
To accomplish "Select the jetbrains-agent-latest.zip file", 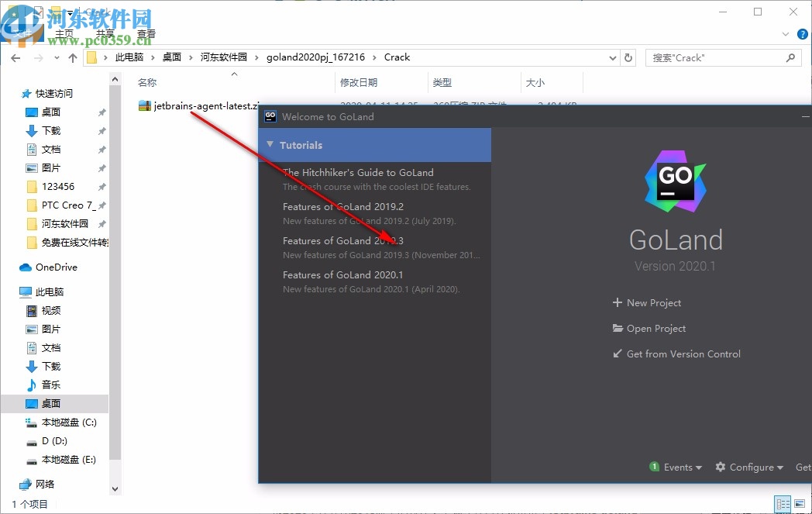I will [x=198, y=105].
